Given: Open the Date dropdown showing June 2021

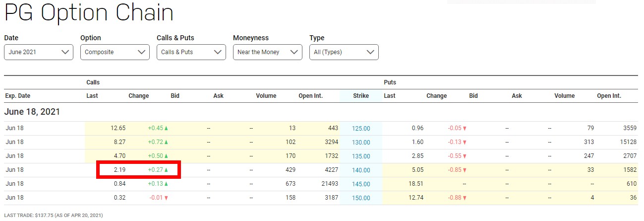Looking at the screenshot, I should pyautogui.click(x=39, y=52).
